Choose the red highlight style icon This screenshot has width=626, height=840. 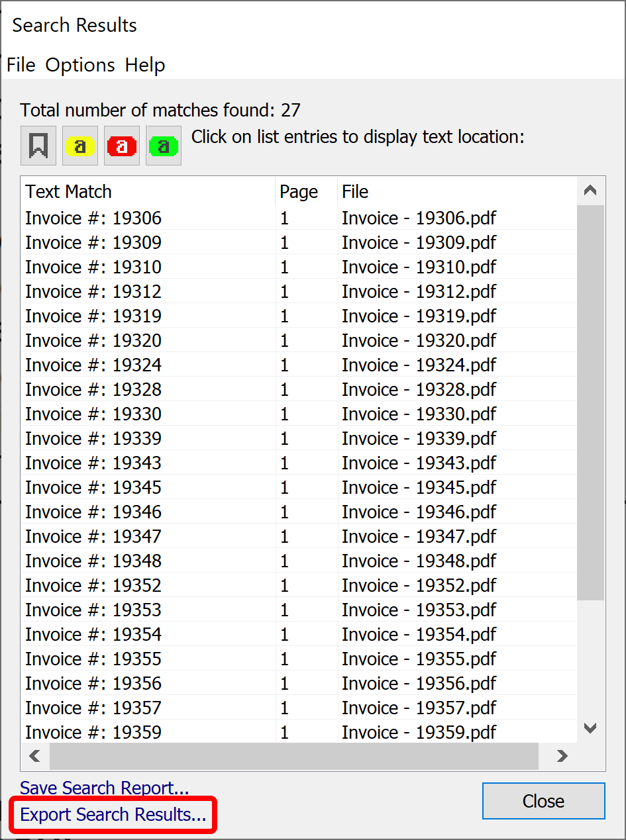tap(121, 145)
